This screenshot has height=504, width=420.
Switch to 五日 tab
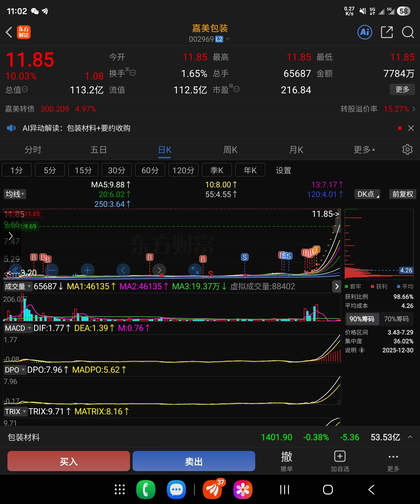click(x=99, y=150)
